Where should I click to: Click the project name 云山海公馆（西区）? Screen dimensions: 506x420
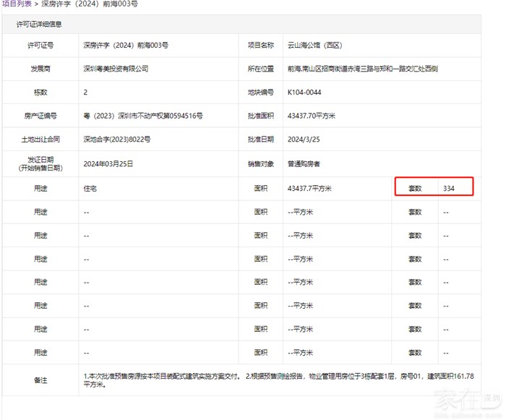314,45
